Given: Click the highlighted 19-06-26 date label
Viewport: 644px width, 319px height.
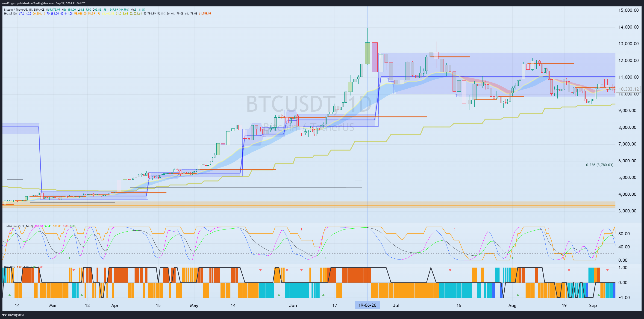Looking at the screenshot, I should pos(367,305).
